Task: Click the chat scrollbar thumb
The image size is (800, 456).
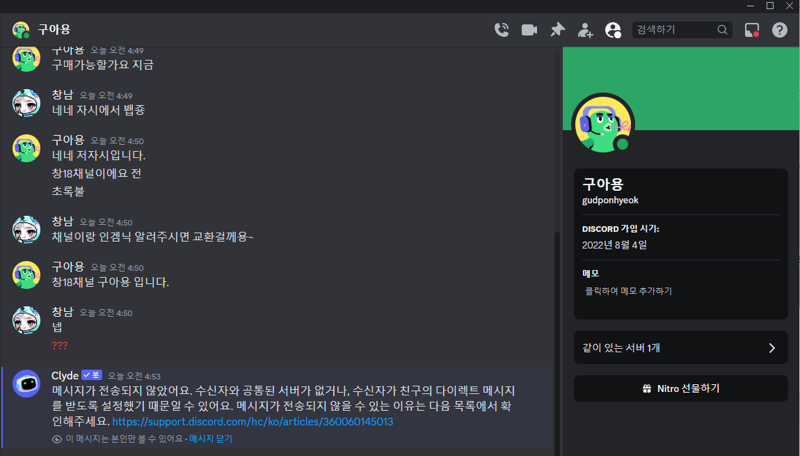Action: [557, 342]
